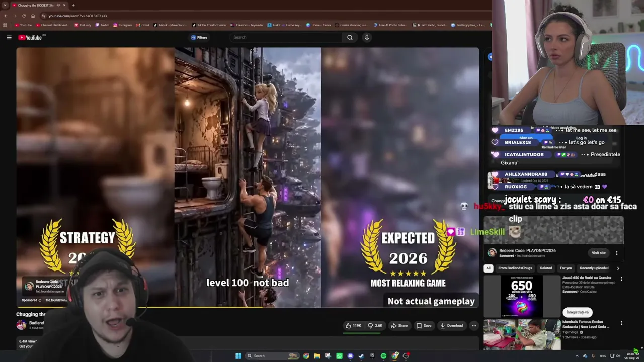Open the Gmail bookmark
This screenshot has width=644, height=362.
pyautogui.click(x=142, y=25)
